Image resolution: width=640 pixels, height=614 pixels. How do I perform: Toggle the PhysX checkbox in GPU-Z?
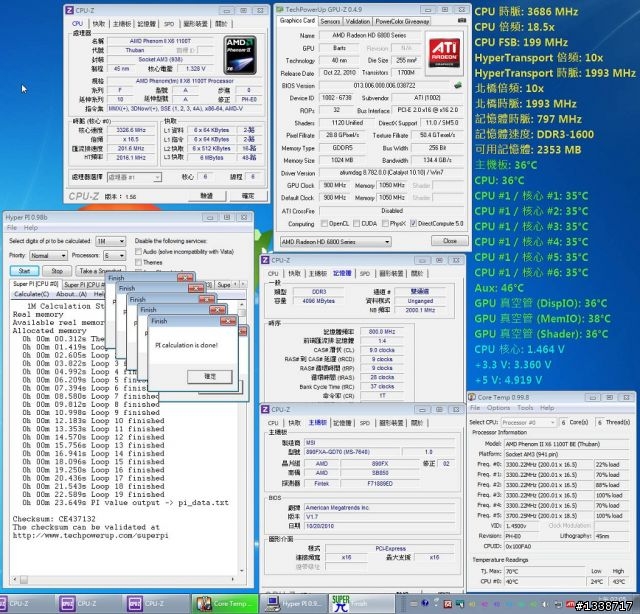(385, 223)
